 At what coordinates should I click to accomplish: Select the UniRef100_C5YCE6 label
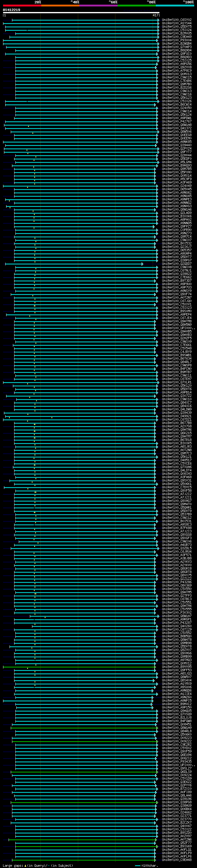coord(177,464)
